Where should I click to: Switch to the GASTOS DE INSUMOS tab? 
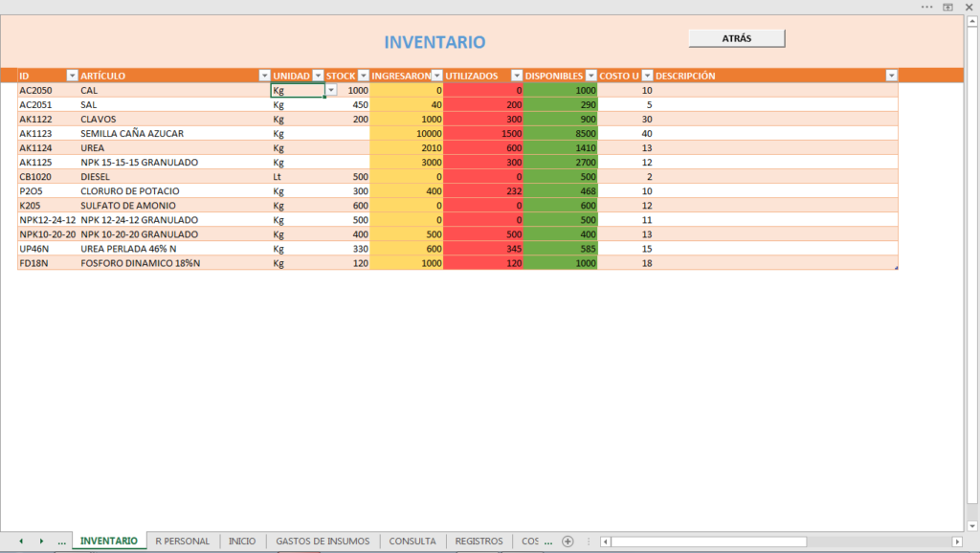click(323, 542)
